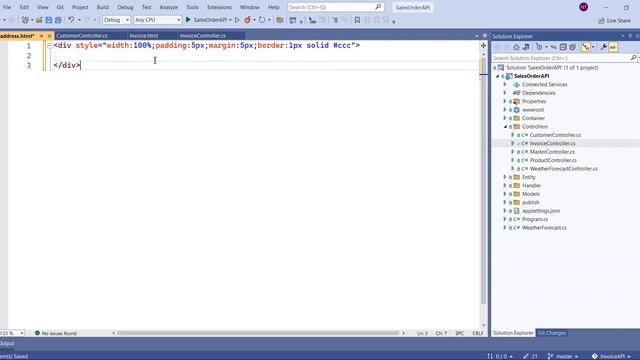Click the master branch indicator in status bar
The image size is (640, 360).
(x=562, y=356)
